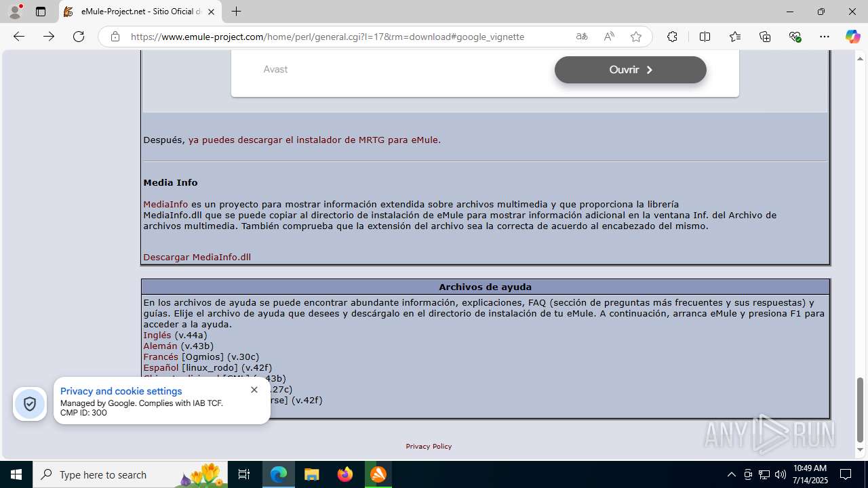Open the orange app on taskbar
The image size is (868, 488).
click(378, 474)
